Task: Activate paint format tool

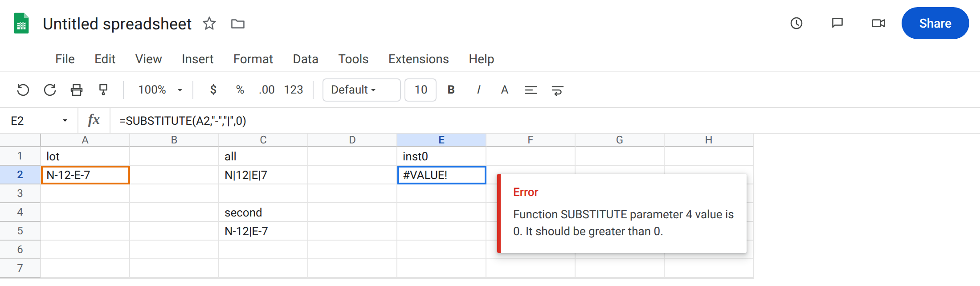Action: [x=103, y=90]
